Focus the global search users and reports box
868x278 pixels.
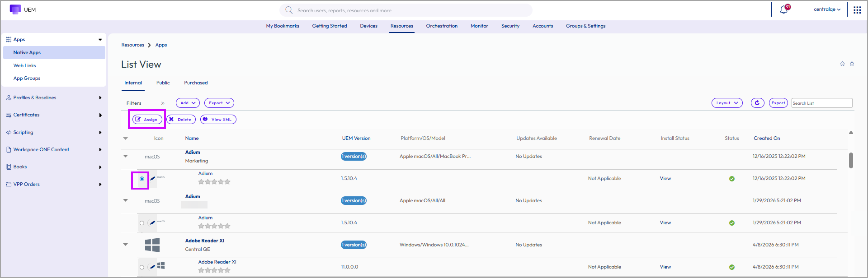pyautogui.click(x=406, y=10)
